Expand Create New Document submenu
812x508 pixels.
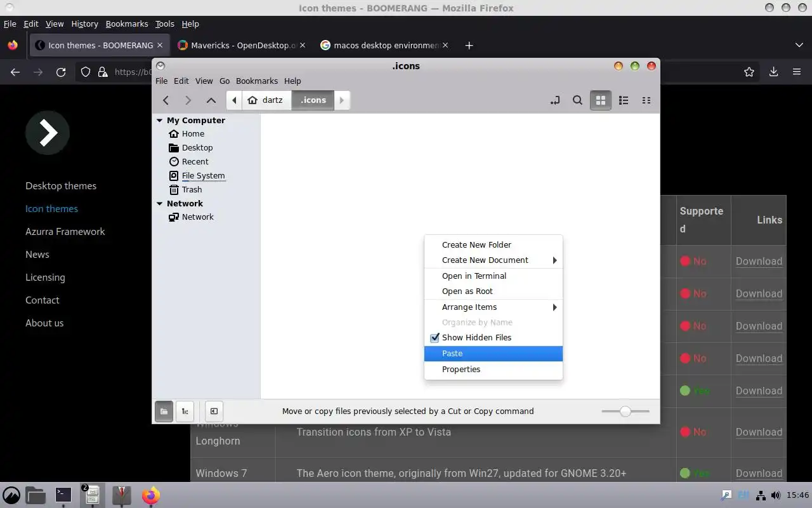tap(494, 260)
